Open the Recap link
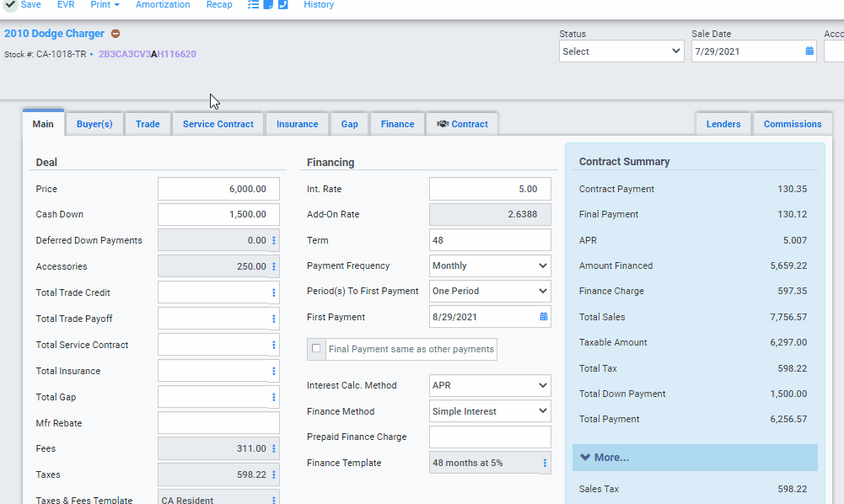Image resolution: width=844 pixels, height=504 pixels. (219, 4)
